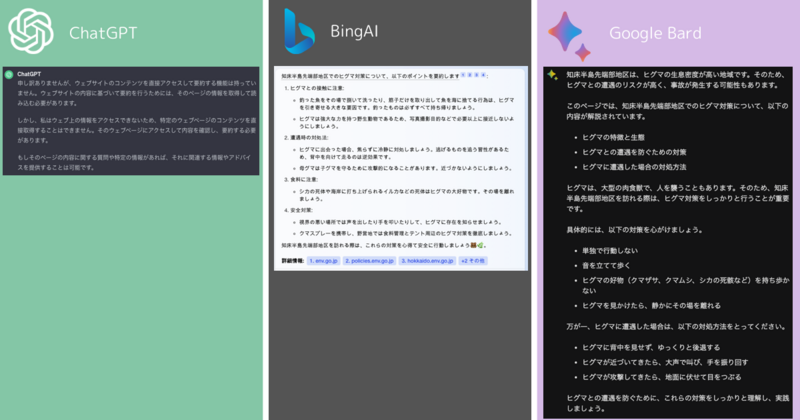Click Bard bullet '音を立てて歩く'
The width and height of the screenshot is (800, 420).
(x=606, y=265)
